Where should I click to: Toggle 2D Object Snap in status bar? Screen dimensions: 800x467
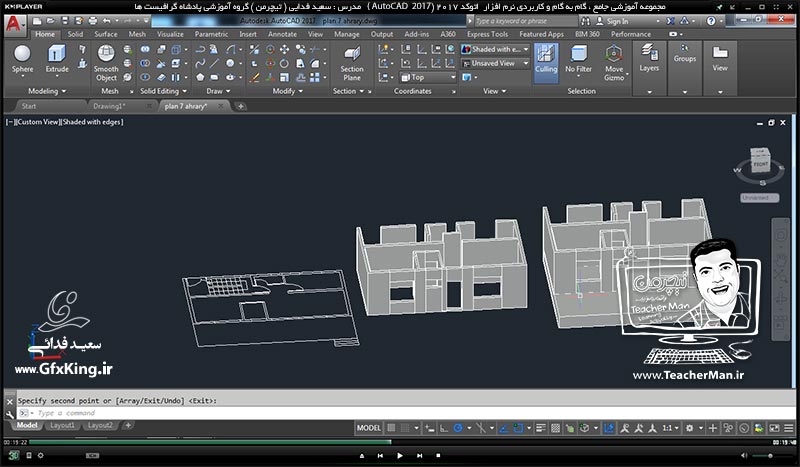coord(518,428)
